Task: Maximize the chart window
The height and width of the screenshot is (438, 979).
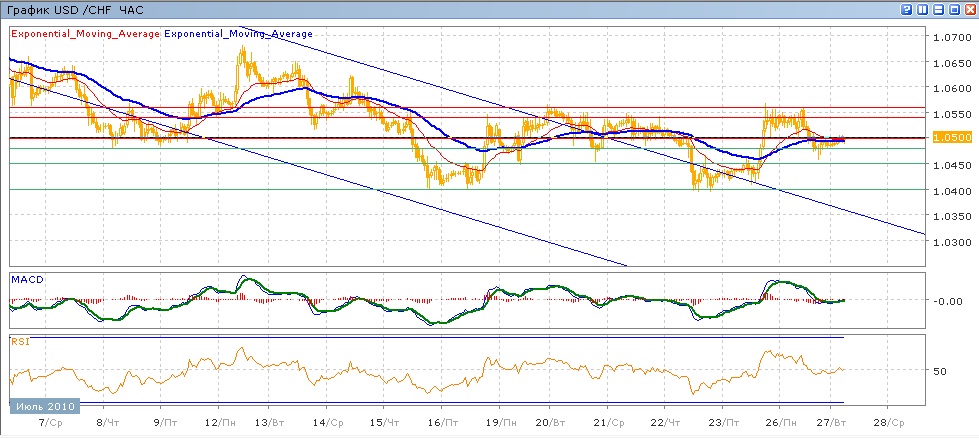Action: click(x=955, y=9)
